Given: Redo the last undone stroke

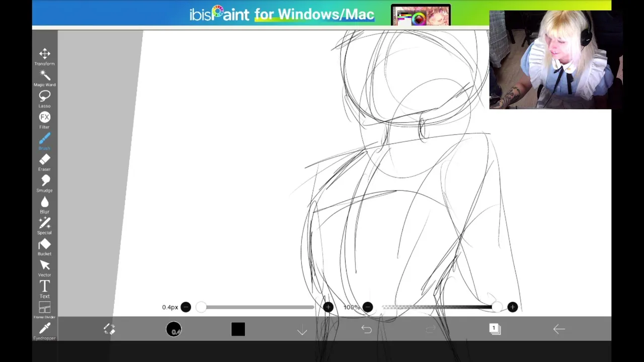Looking at the screenshot, I should coord(431,329).
